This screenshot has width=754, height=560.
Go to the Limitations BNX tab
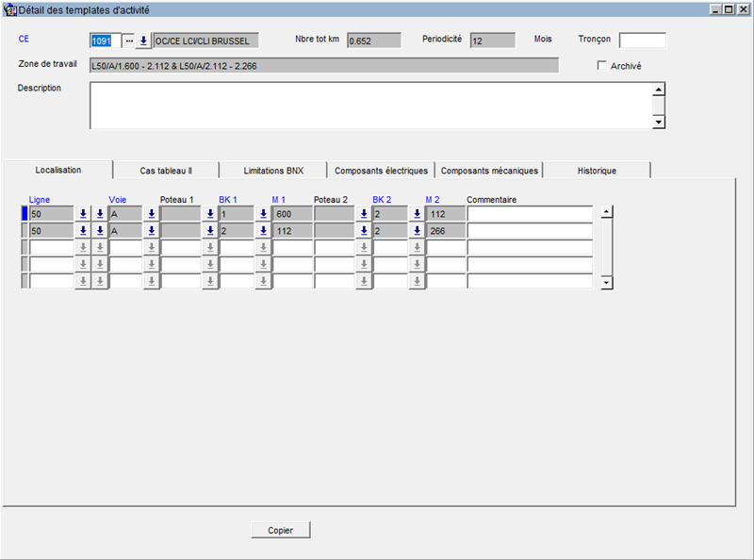pos(273,171)
